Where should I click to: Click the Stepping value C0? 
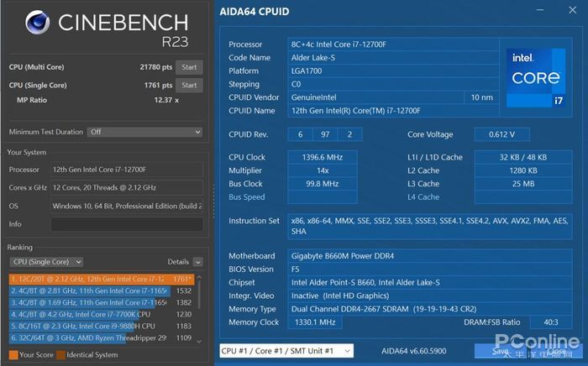(x=393, y=84)
